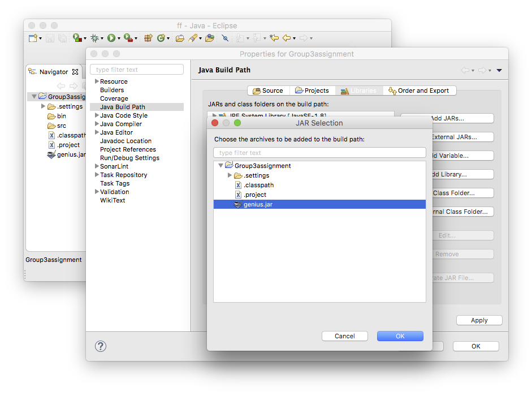The image size is (532, 396).
Task: Select Run/Debug Settings in Properties list
Action: pyautogui.click(x=129, y=158)
